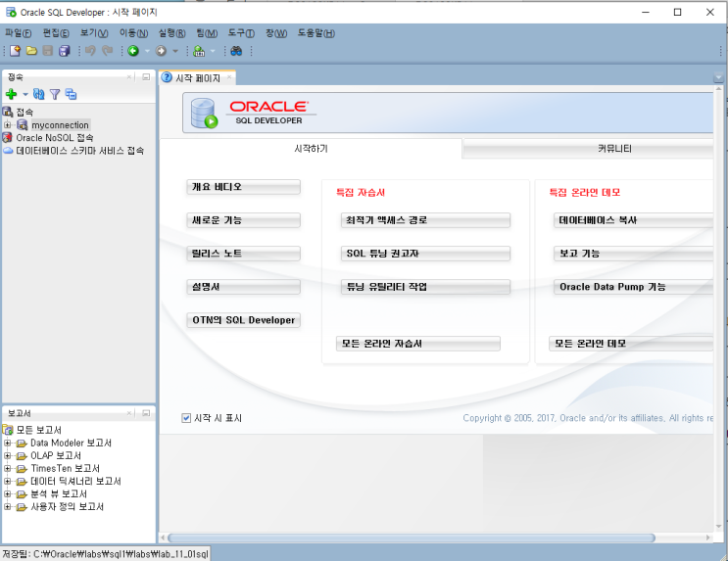This screenshot has height=561, width=728.
Task: Click the binoculars Find DB Object icon
Action: tap(236, 51)
